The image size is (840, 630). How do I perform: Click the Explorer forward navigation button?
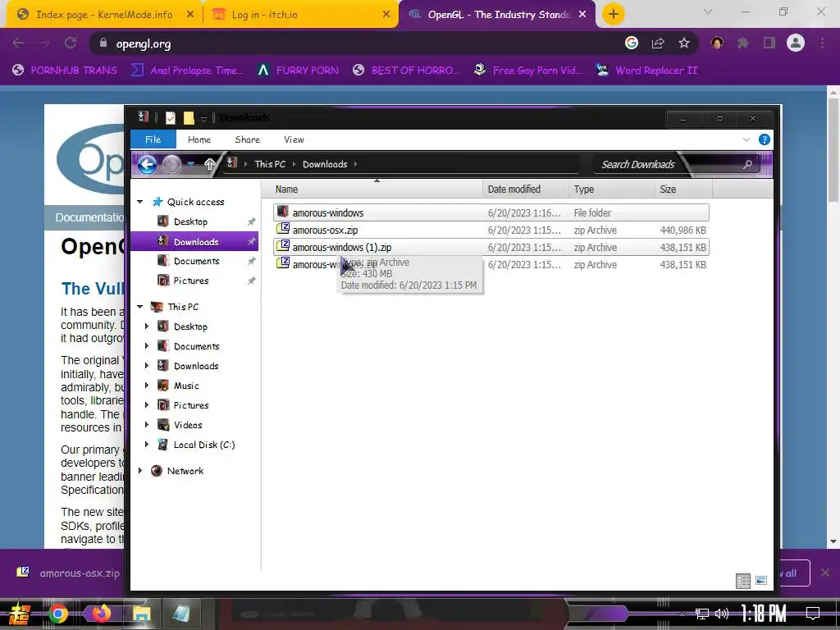(172, 164)
